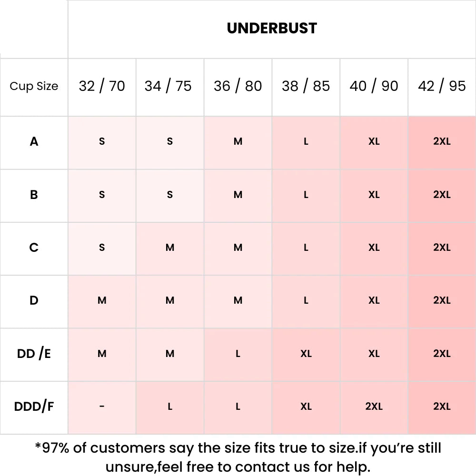Click the 2XL cell in the A cup row
Screen dimensions: 476x476
(442, 141)
